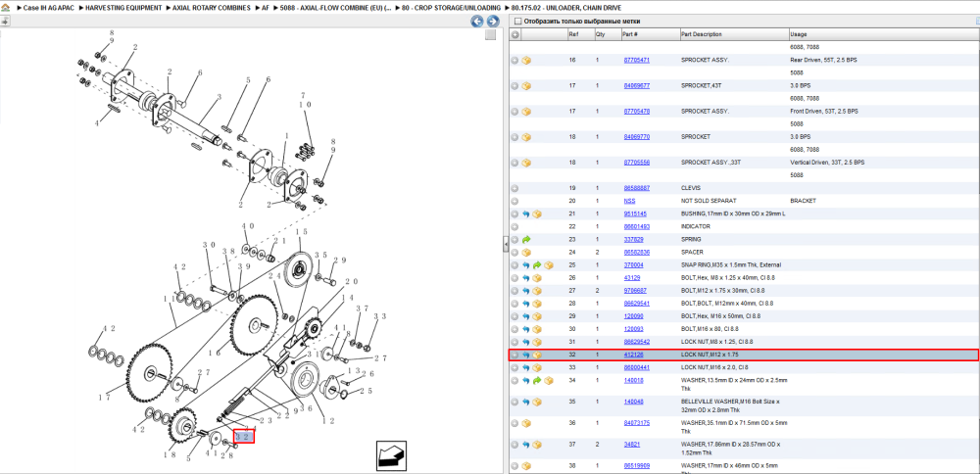Open 'AF' breadcrumb
Image resolution: width=980 pixels, height=474 pixels.
tap(265, 8)
